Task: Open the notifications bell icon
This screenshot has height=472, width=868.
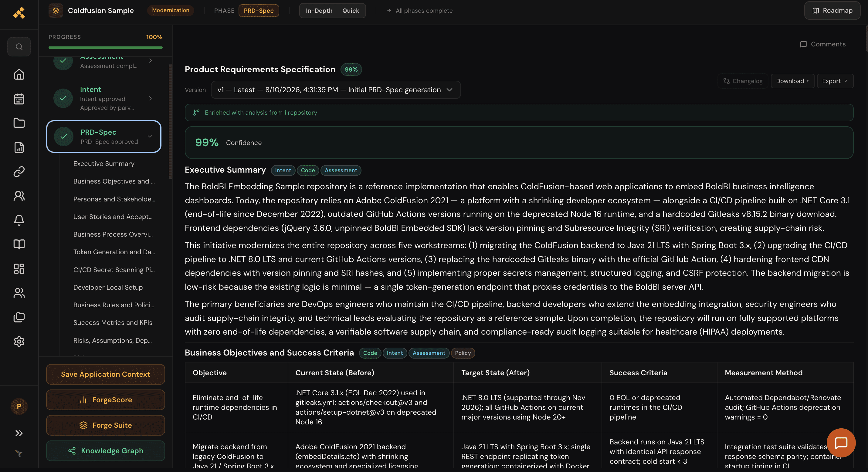Action: click(19, 220)
